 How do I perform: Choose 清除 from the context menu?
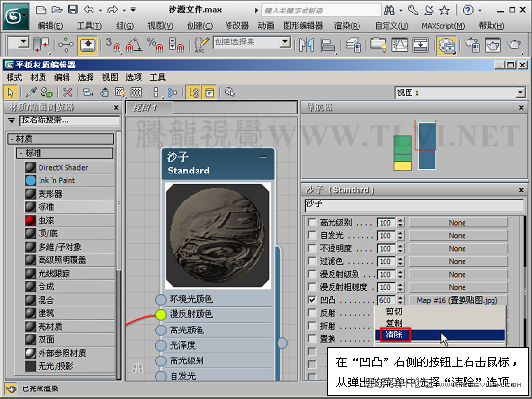(394, 334)
